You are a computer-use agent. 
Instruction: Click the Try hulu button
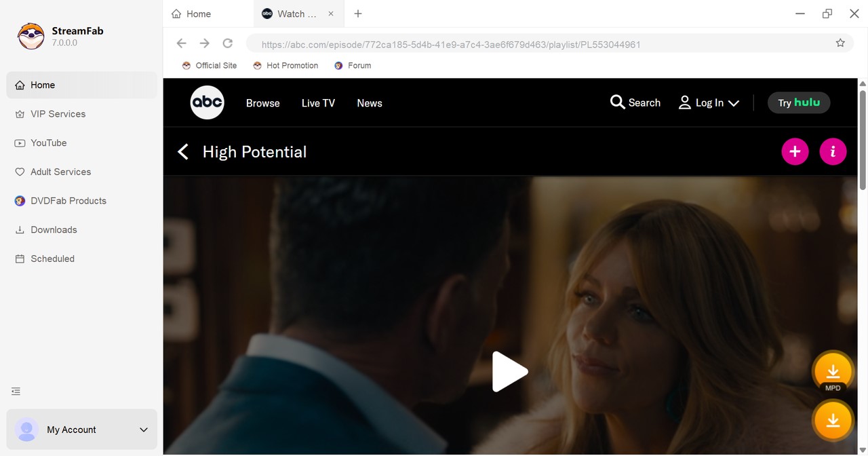pos(798,102)
